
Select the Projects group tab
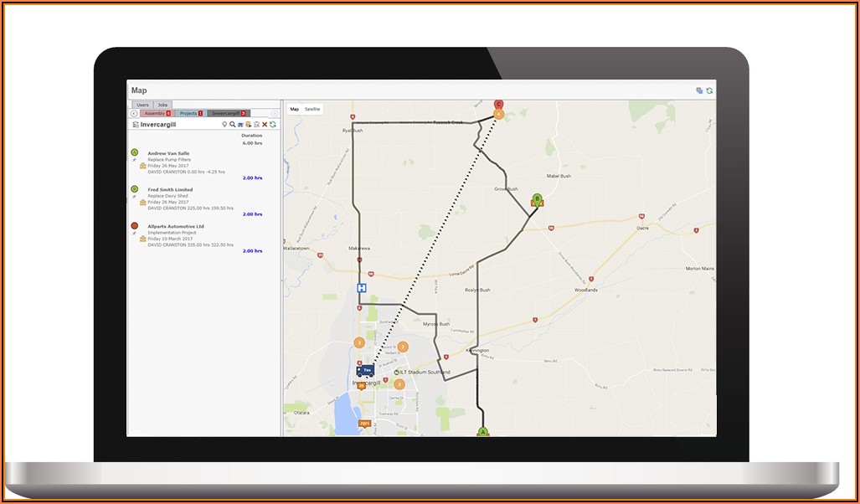[190, 113]
